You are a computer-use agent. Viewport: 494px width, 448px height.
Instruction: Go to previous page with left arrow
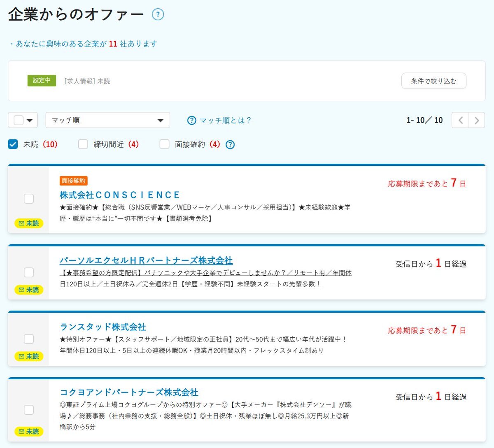[460, 120]
